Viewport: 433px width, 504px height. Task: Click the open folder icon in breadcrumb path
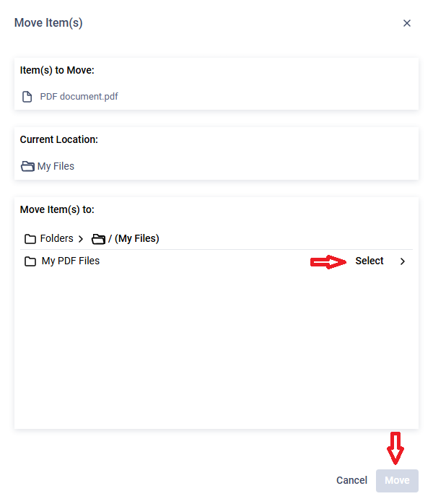tap(98, 239)
